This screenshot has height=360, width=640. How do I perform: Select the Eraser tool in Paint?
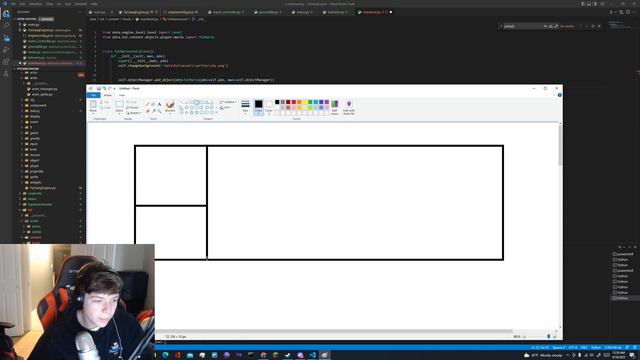click(148, 111)
